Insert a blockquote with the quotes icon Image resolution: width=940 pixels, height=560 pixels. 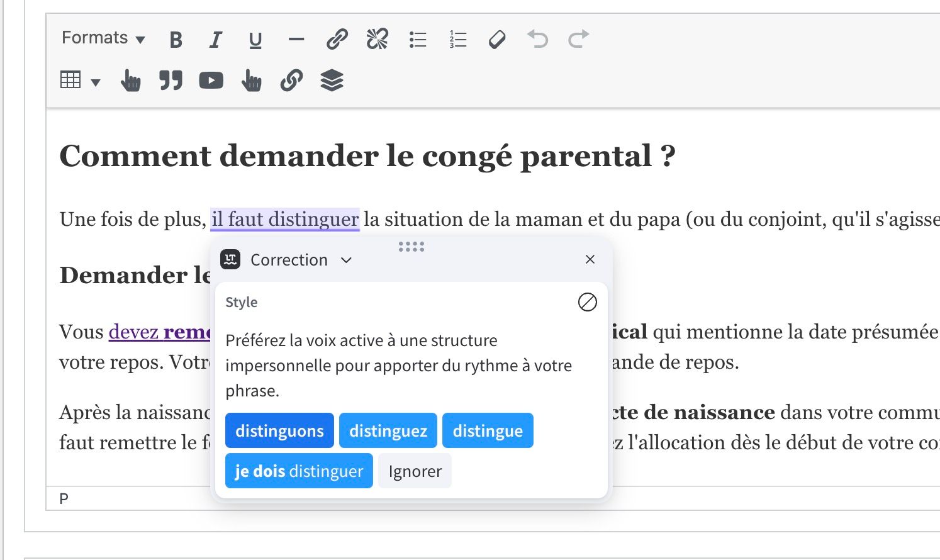171,80
